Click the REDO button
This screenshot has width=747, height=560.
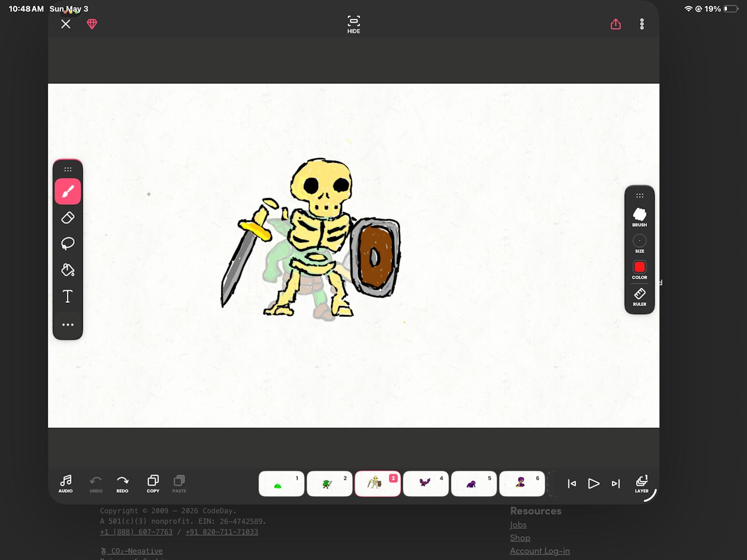(x=122, y=483)
